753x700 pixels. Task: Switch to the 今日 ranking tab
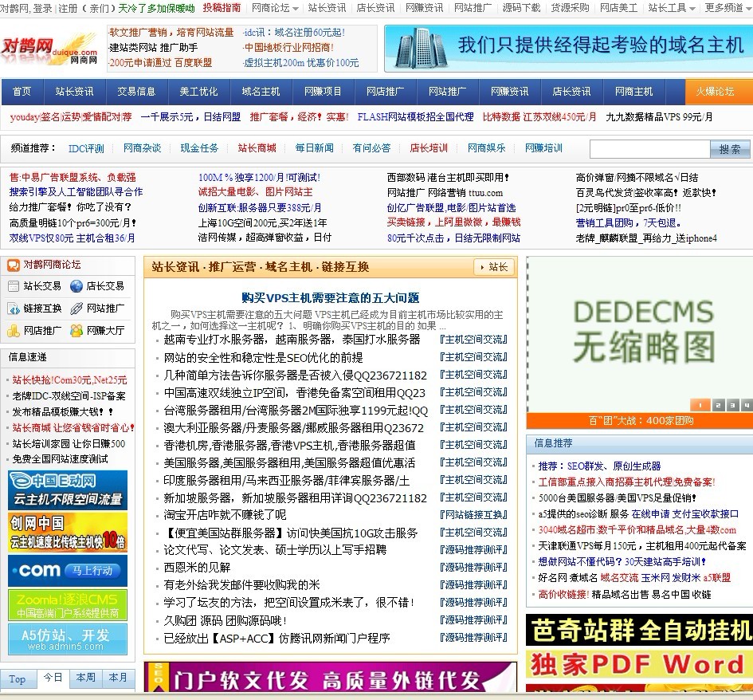click(53, 678)
